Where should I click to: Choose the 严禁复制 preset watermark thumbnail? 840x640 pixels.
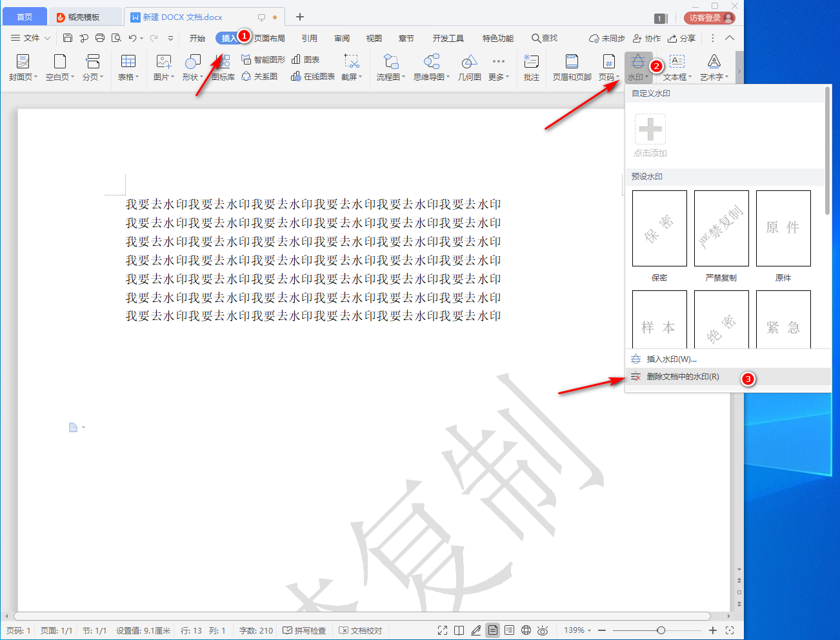point(721,228)
